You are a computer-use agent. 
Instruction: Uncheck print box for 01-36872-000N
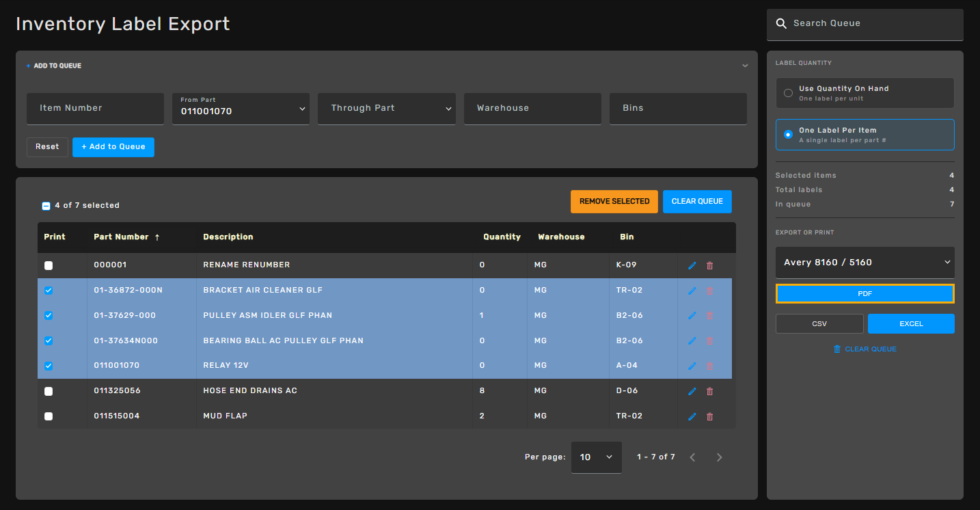pos(49,291)
